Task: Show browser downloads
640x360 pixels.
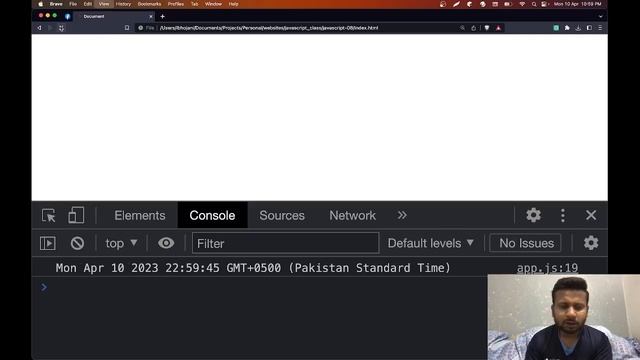Action: [578, 28]
